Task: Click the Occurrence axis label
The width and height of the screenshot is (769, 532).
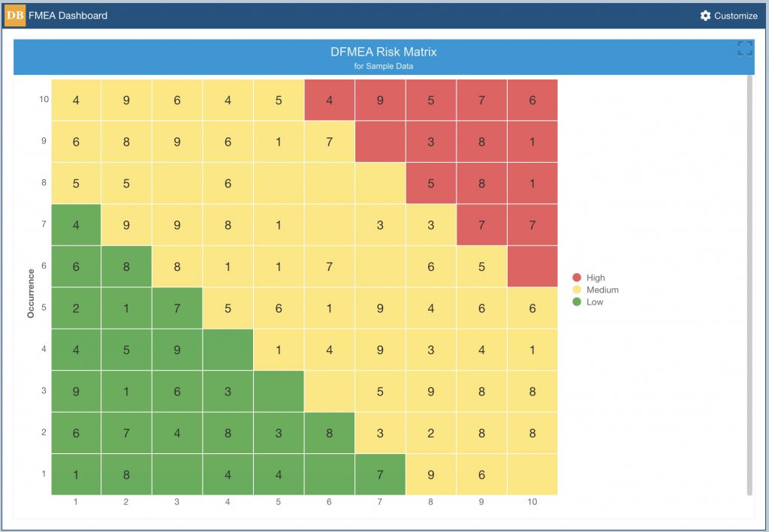Action: coord(31,293)
